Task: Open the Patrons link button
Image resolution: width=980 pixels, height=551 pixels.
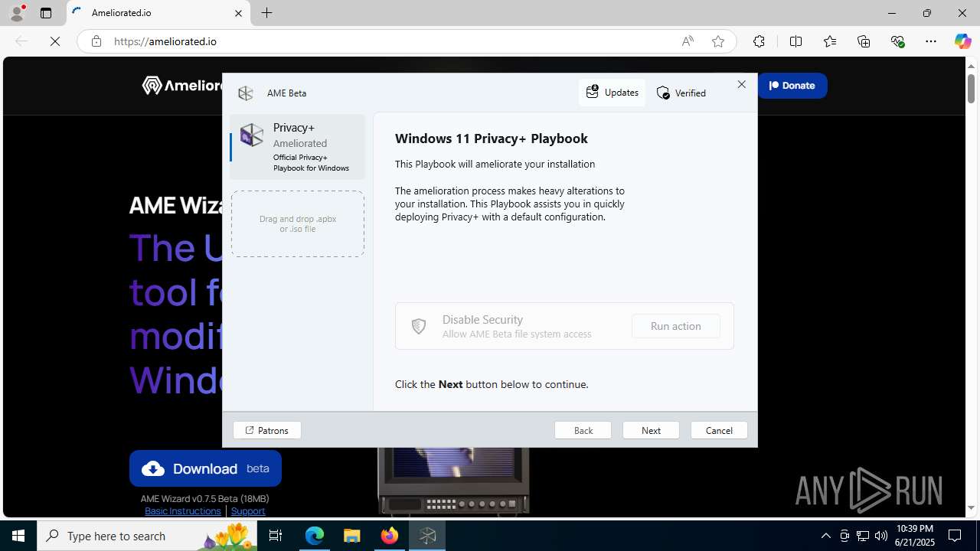Action: (x=267, y=430)
